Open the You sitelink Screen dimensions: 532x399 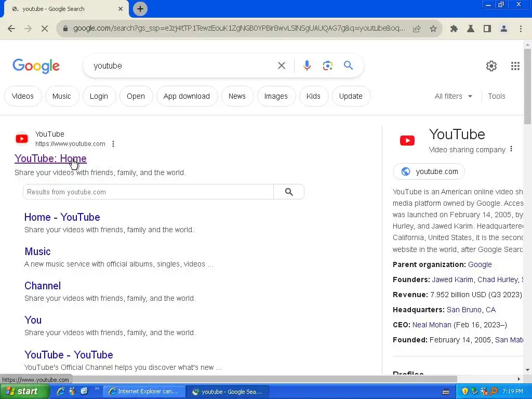[x=33, y=320]
